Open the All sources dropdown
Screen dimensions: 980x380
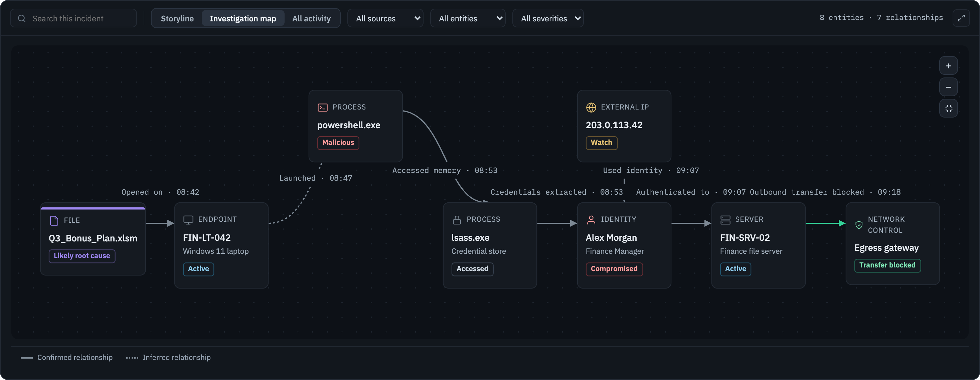(x=385, y=18)
